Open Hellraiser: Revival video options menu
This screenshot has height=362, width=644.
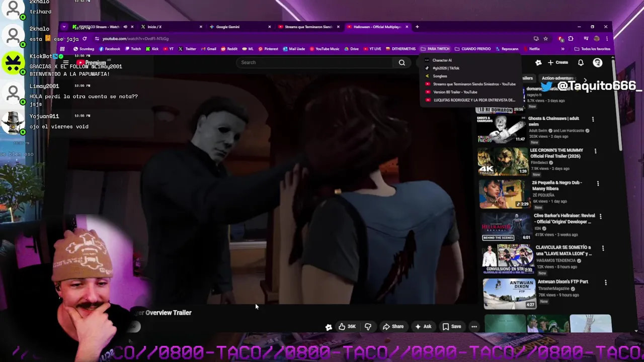coord(600,216)
